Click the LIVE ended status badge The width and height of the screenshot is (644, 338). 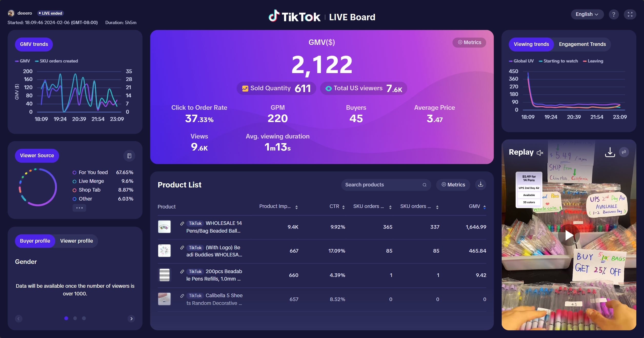51,13
